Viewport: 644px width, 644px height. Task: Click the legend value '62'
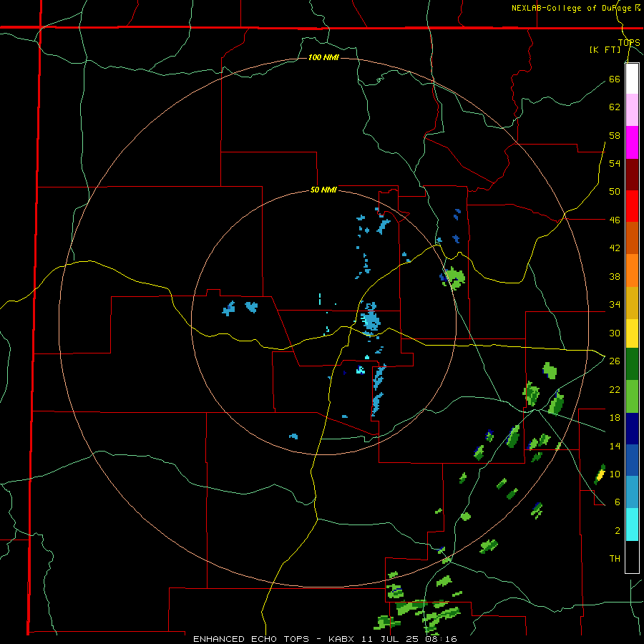tap(615, 107)
